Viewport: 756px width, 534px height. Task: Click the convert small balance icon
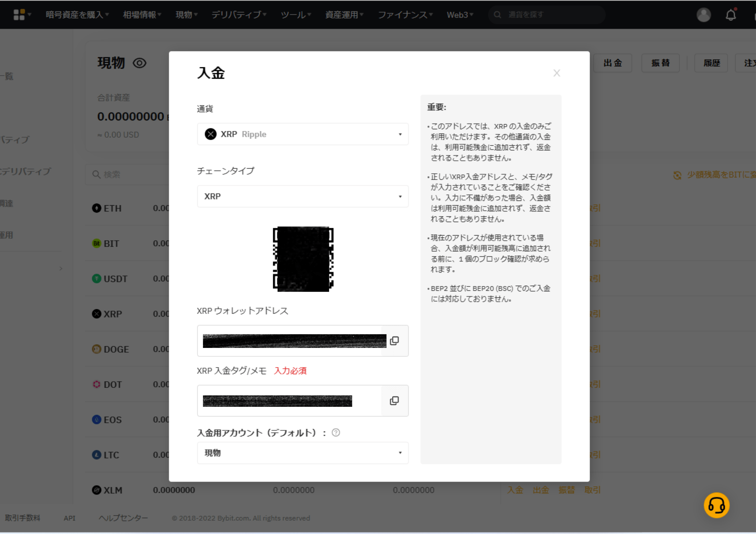pos(677,175)
